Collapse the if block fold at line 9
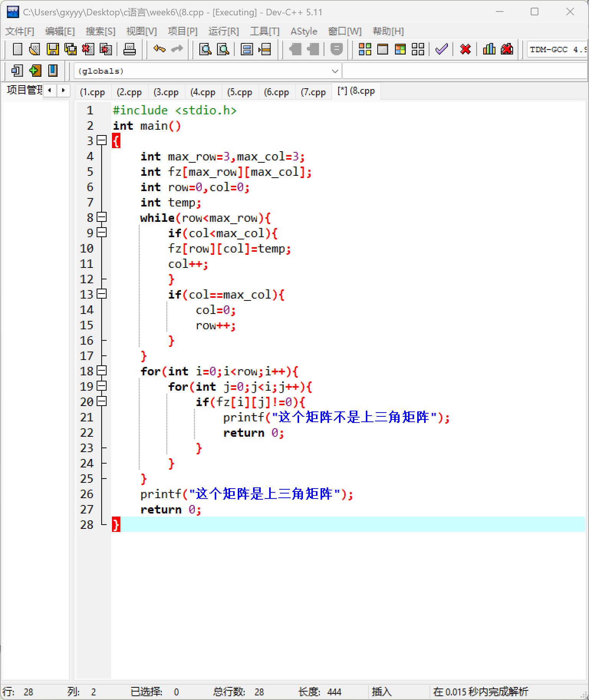 (102, 233)
